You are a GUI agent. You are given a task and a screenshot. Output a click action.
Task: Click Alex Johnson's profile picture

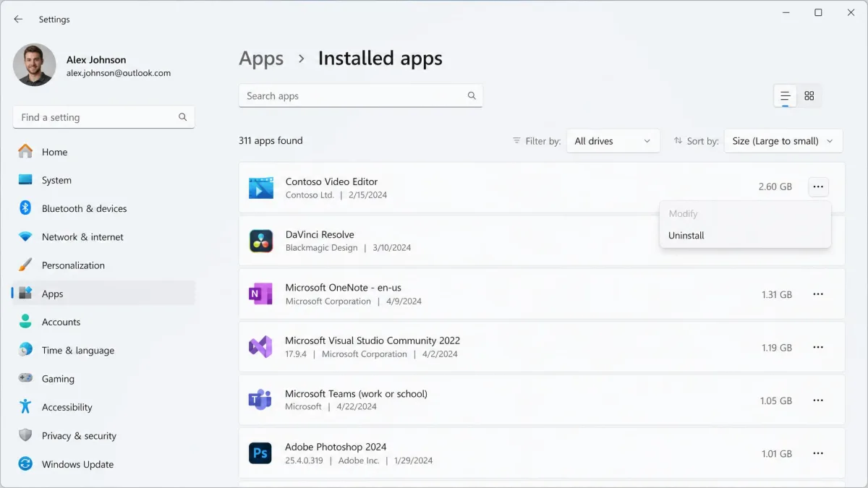pos(34,65)
